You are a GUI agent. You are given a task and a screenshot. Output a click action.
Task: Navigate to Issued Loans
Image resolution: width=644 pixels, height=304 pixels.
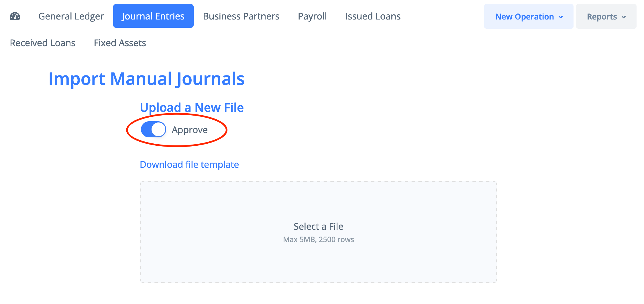tap(373, 16)
